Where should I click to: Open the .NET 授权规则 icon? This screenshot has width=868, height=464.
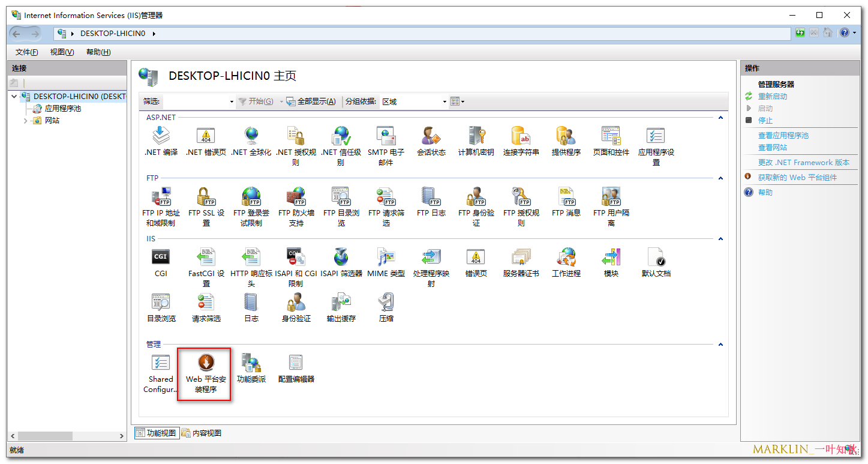296,136
